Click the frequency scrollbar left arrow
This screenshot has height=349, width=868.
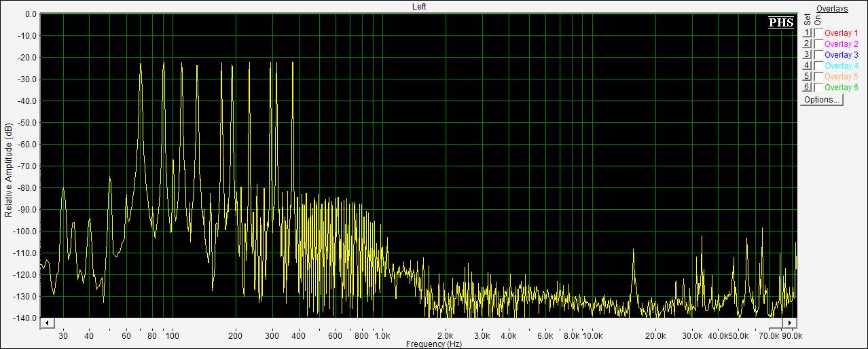[46, 323]
